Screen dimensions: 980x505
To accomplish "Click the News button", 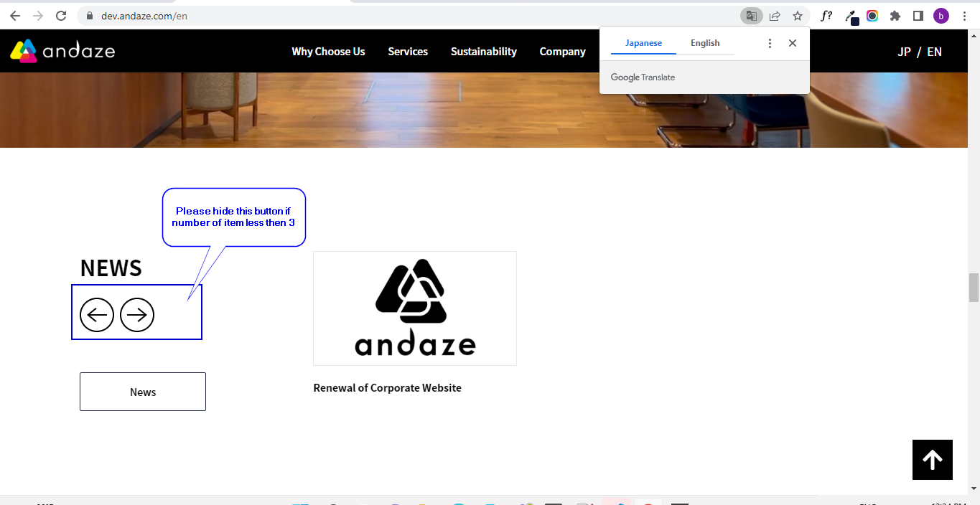I will (142, 392).
